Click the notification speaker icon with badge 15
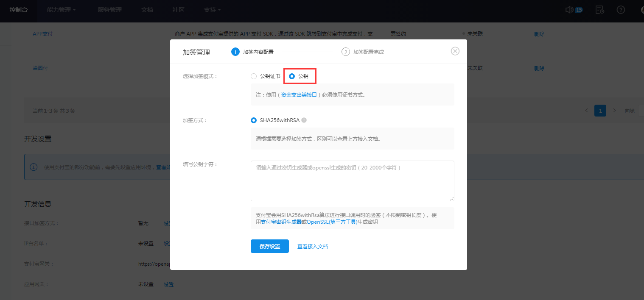 tap(570, 10)
